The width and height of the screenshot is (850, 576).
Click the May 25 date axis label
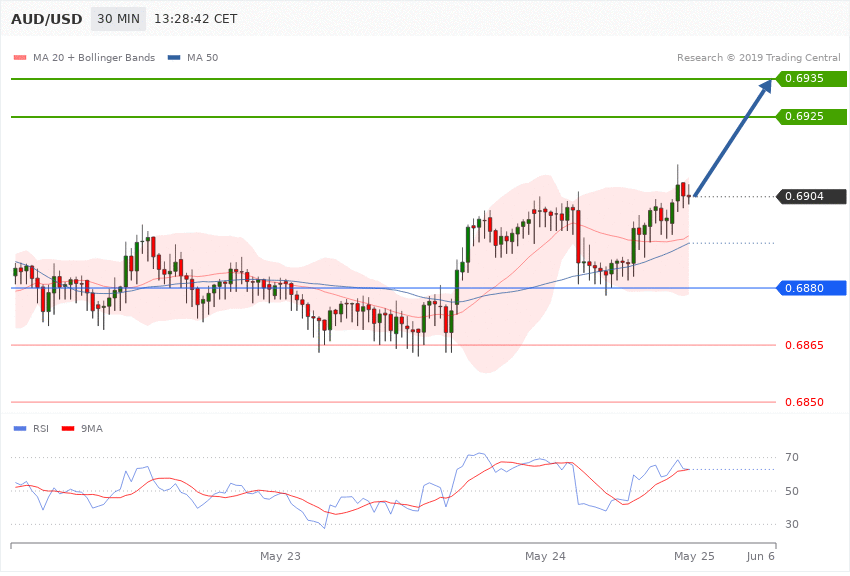point(694,556)
